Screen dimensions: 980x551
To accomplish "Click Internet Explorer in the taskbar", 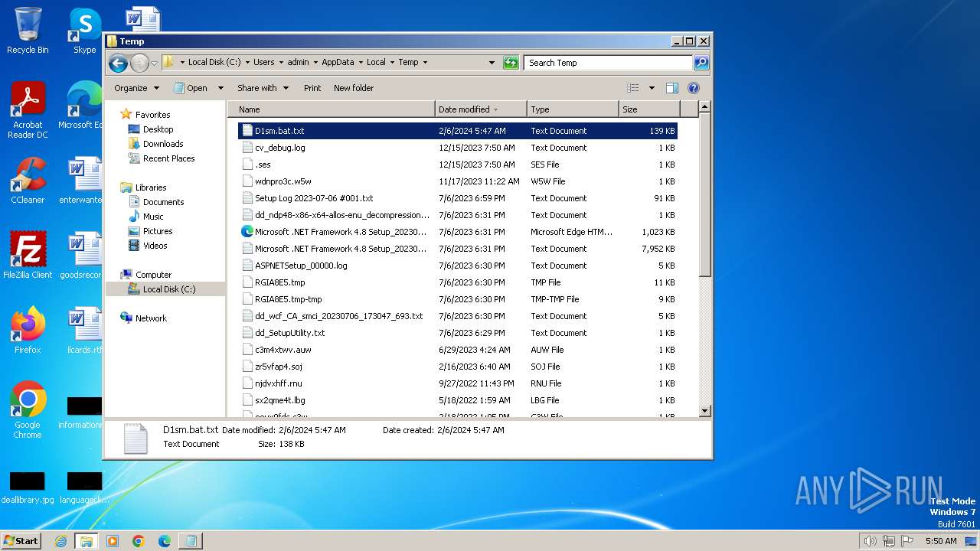I will pos(60,541).
